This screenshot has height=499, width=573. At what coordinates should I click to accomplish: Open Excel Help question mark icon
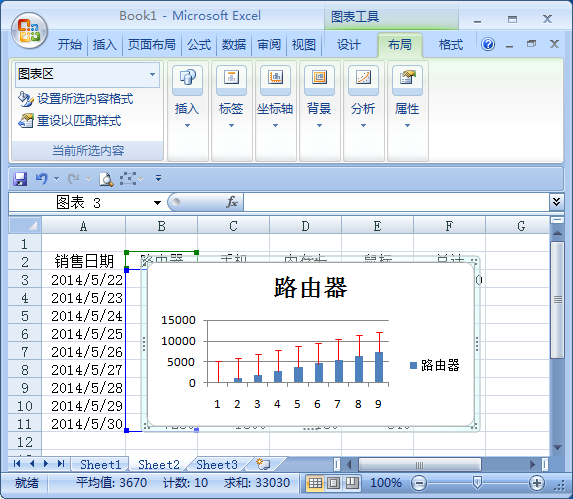[x=488, y=45]
